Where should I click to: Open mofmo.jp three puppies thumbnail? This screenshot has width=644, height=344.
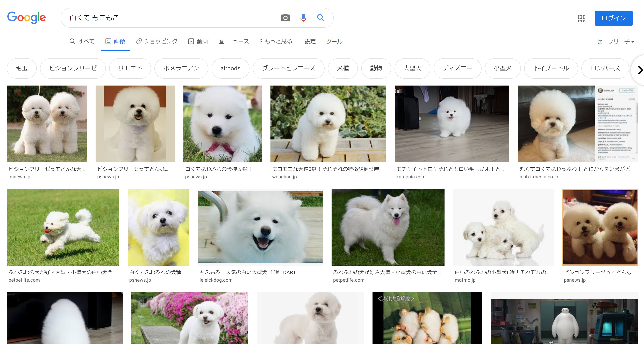(x=503, y=227)
